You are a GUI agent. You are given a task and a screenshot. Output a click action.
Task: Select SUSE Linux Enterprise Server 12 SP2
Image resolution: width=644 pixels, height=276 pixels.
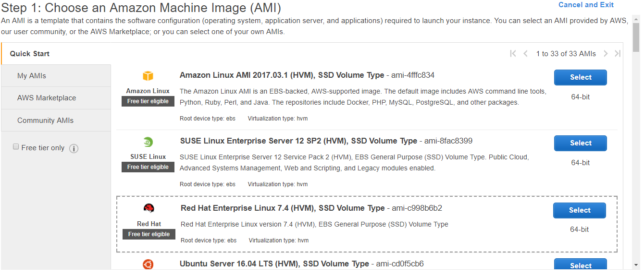point(581,143)
